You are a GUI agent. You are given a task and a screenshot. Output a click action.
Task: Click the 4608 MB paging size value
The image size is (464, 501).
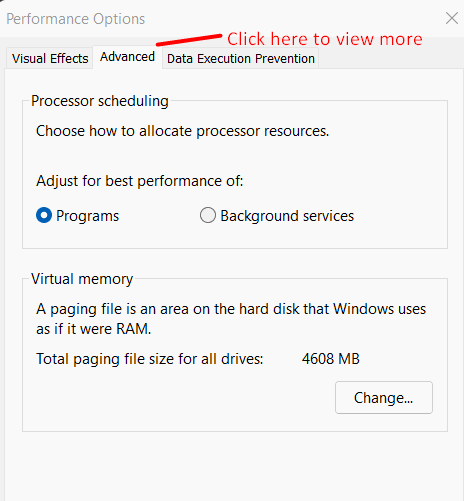331,359
